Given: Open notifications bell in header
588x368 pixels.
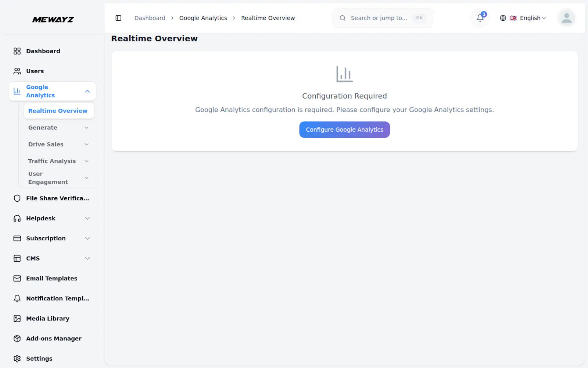Looking at the screenshot, I should tap(480, 18).
